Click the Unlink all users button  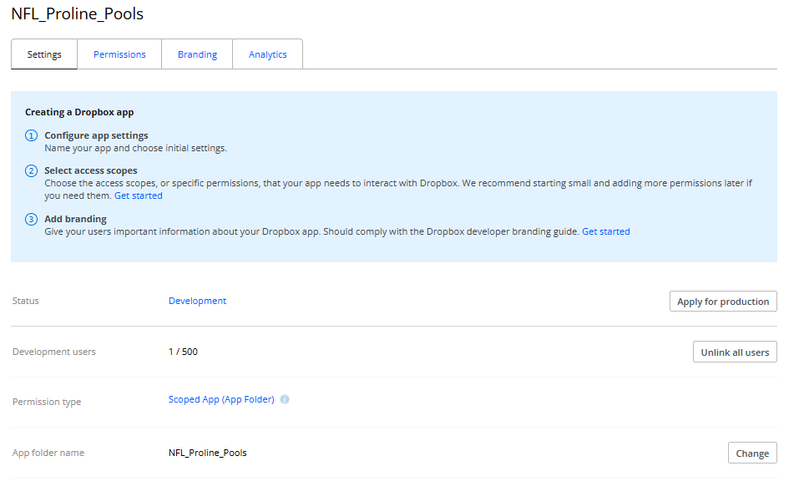pos(734,352)
